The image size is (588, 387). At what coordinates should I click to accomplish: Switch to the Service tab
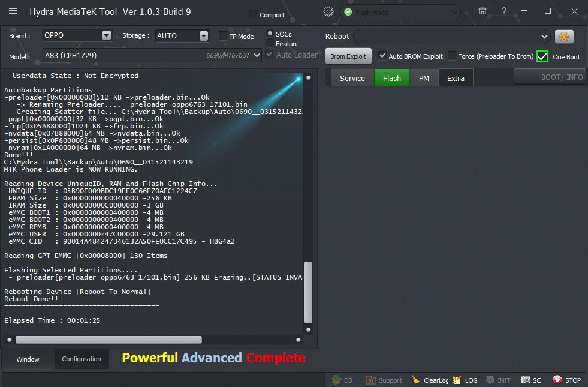click(x=352, y=78)
